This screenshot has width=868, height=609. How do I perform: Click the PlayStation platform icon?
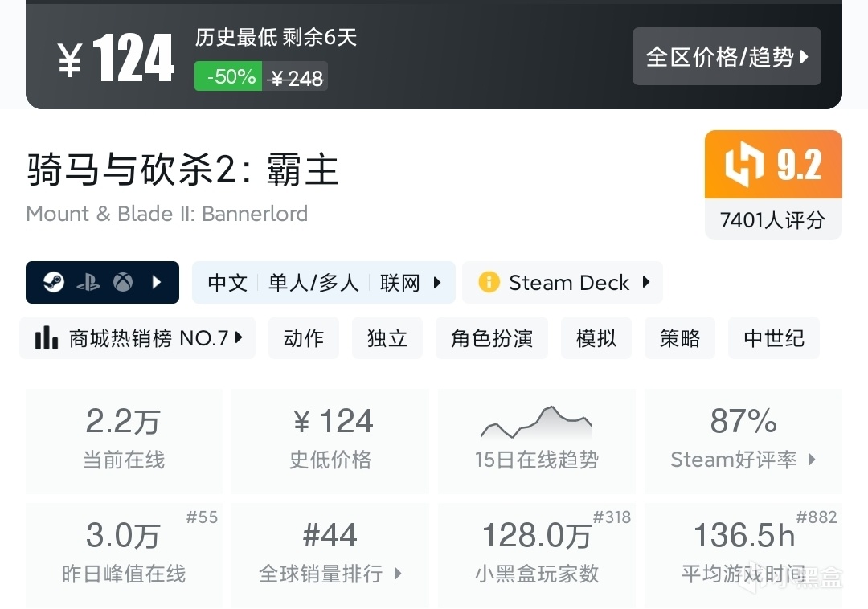[x=88, y=283]
